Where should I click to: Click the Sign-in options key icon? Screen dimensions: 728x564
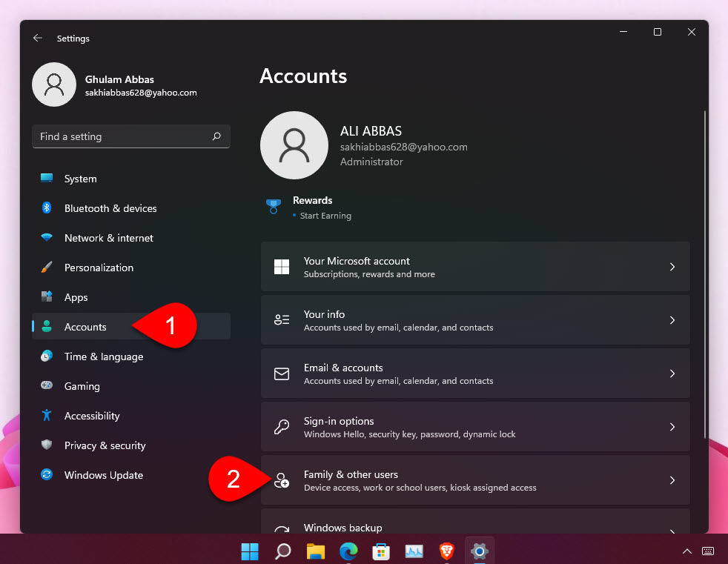(x=282, y=427)
